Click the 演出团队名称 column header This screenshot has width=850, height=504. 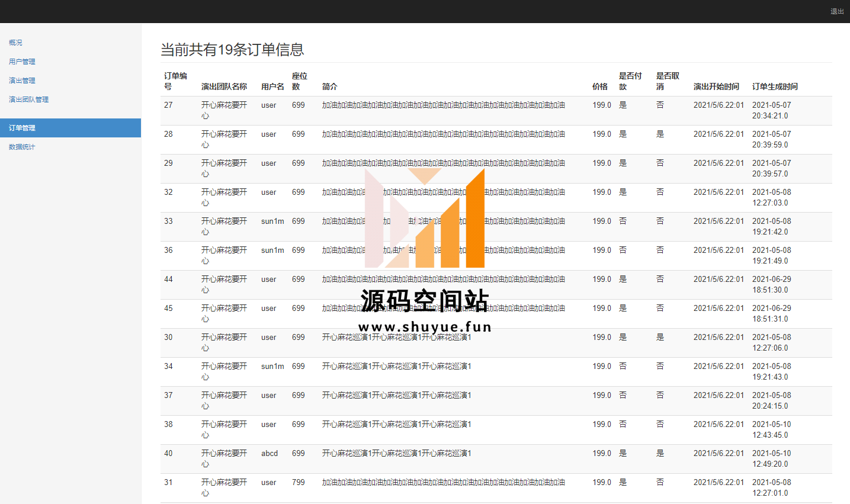click(x=224, y=86)
